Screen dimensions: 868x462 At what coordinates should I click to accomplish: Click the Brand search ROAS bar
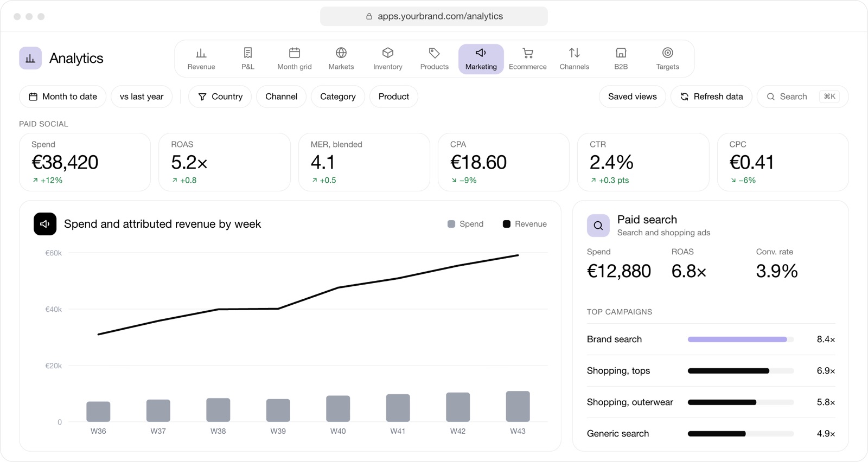pos(741,339)
